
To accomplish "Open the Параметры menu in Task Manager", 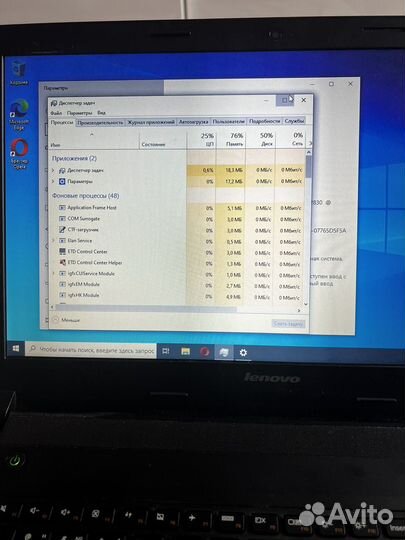I will click(80, 113).
